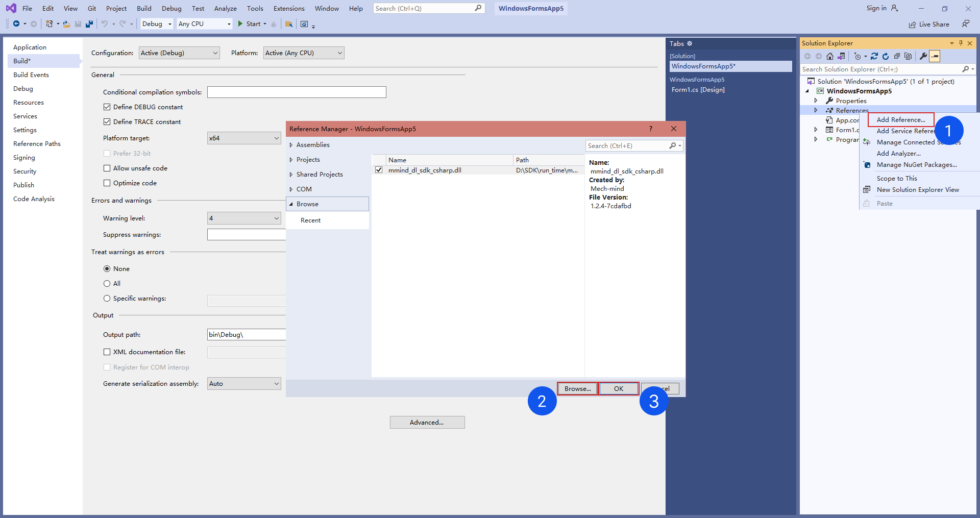Open Build Events properties tab
Image resolution: width=980 pixels, height=518 pixels.
pyautogui.click(x=31, y=75)
